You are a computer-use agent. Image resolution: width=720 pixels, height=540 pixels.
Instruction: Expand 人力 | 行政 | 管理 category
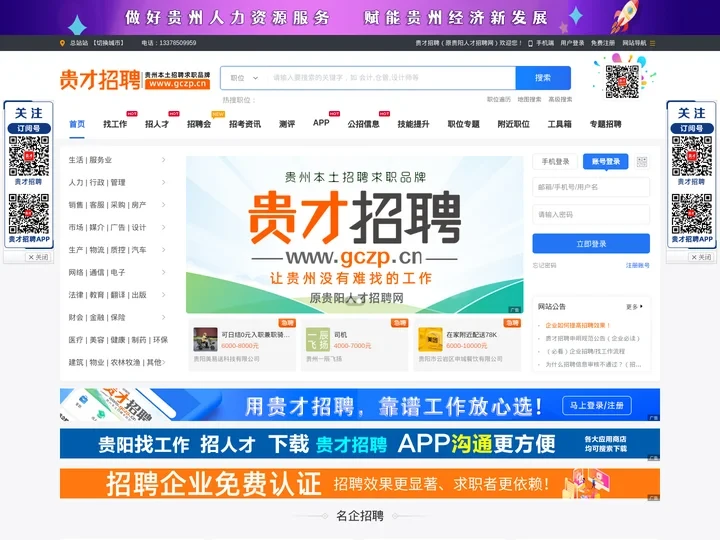tap(117, 182)
